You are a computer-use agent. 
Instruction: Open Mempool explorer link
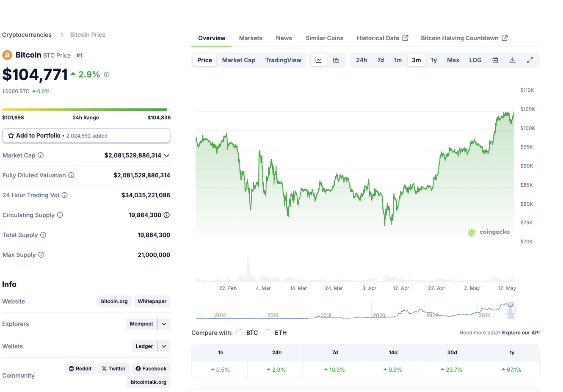pyautogui.click(x=141, y=324)
